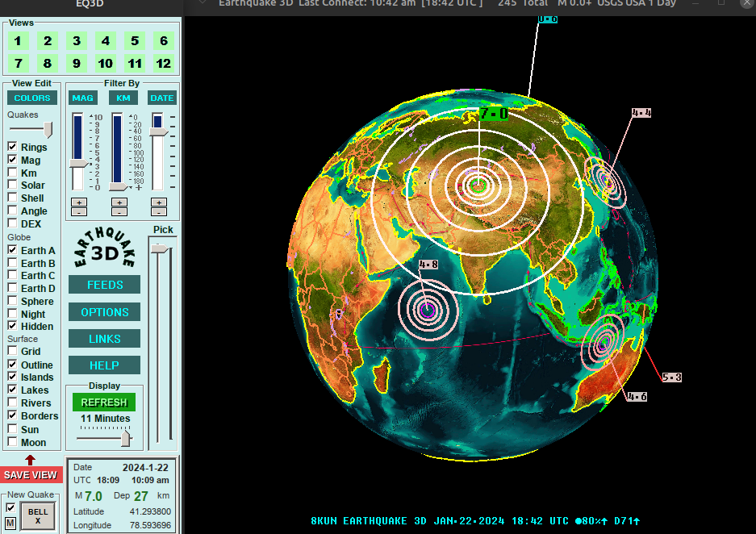Viewport: 756px width, 534px height.
Task: Enable the Sun checkbox
Action: coord(13,428)
